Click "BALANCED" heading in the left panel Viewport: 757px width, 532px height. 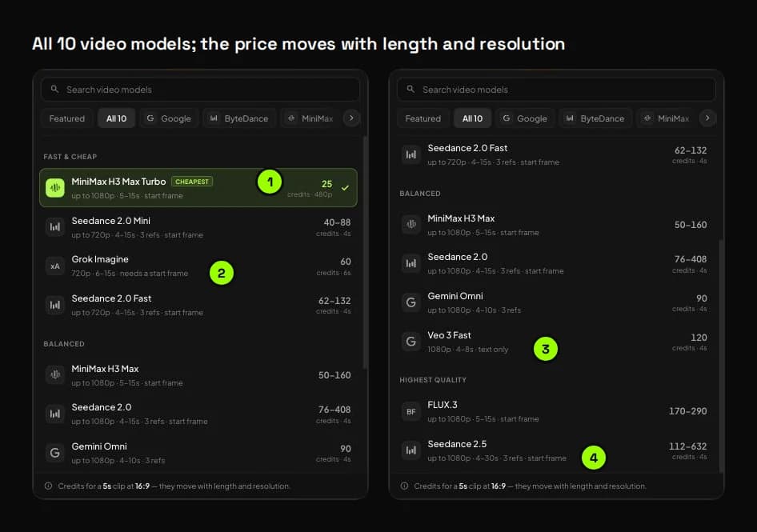[x=64, y=344]
